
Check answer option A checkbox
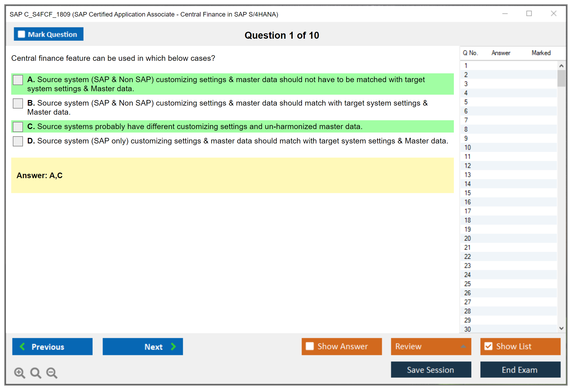[18, 80]
